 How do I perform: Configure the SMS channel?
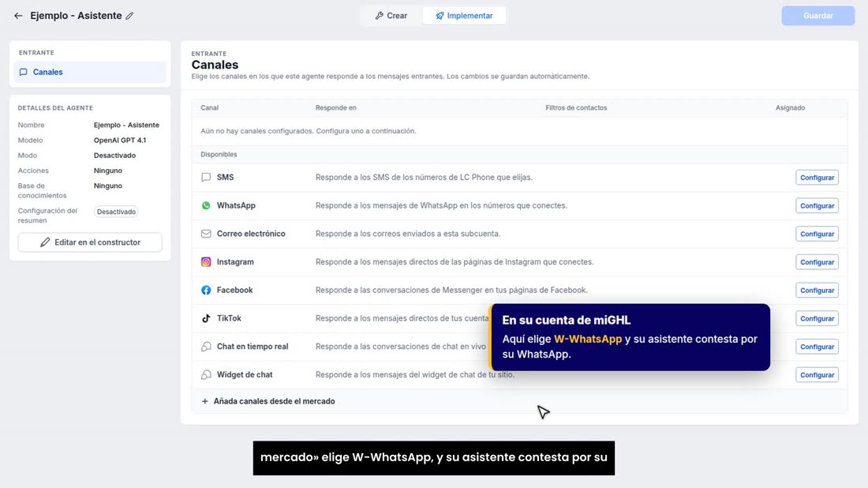point(817,177)
